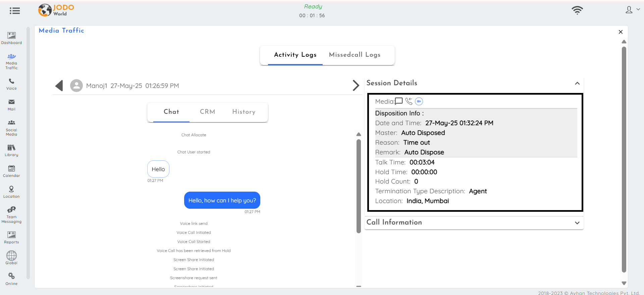The height and width of the screenshot is (295, 644).
Task: Switch to the Missedcall Logs tab
Action: 355,55
